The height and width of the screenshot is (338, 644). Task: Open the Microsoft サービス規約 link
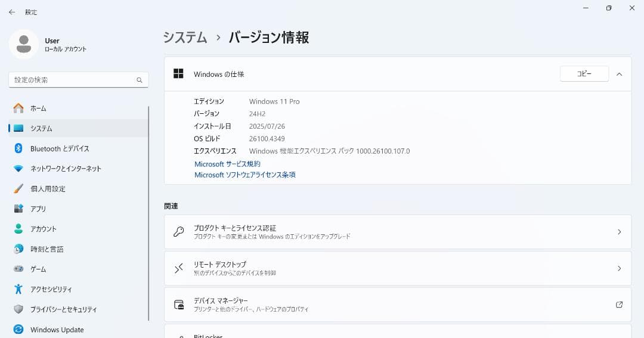[x=227, y=164]
